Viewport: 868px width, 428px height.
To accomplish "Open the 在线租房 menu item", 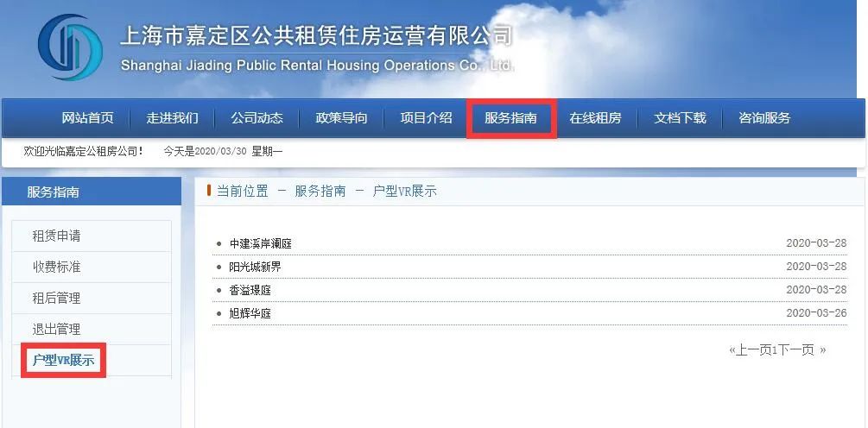I will pyautogui.click(x=595, y=117).
